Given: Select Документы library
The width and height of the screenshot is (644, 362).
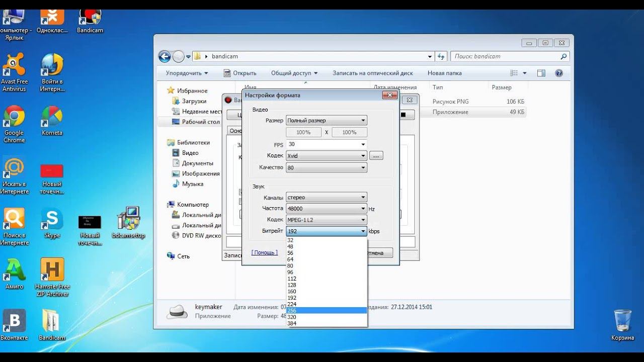Looking at the screenshot, I should point(193,163).
